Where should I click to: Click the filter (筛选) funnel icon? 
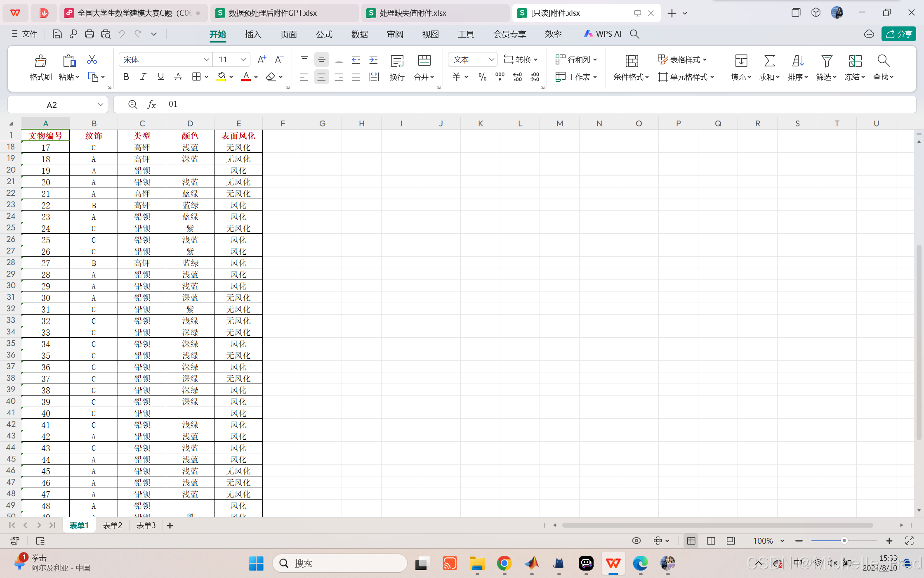826,61
